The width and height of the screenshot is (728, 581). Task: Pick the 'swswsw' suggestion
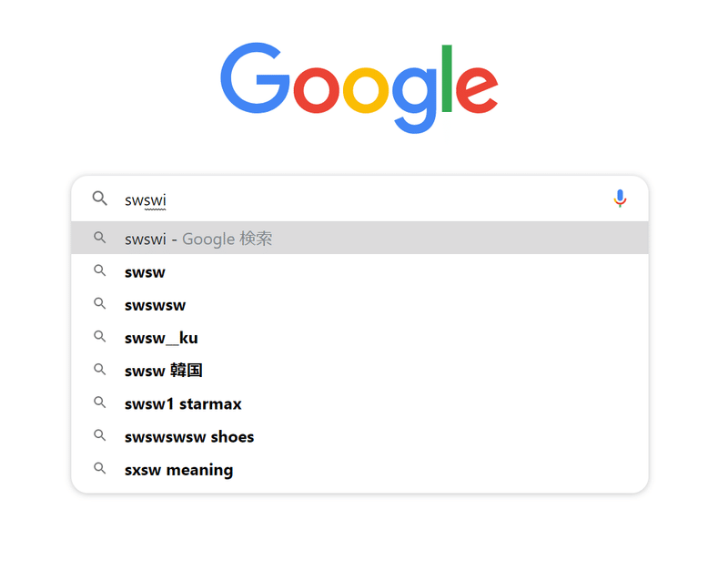pyautogui.click(x=359, y=304)
